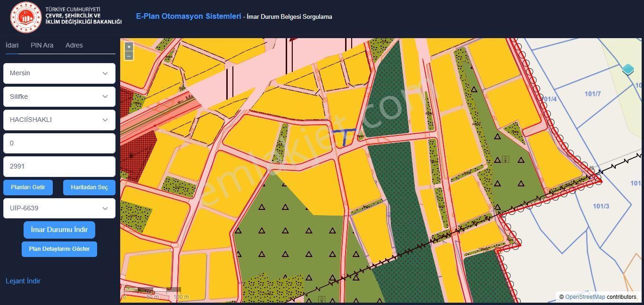This screenshot has width=644, height=305.
Task: Open the OpenStreetMap attribution link
Action: (585, 297)
